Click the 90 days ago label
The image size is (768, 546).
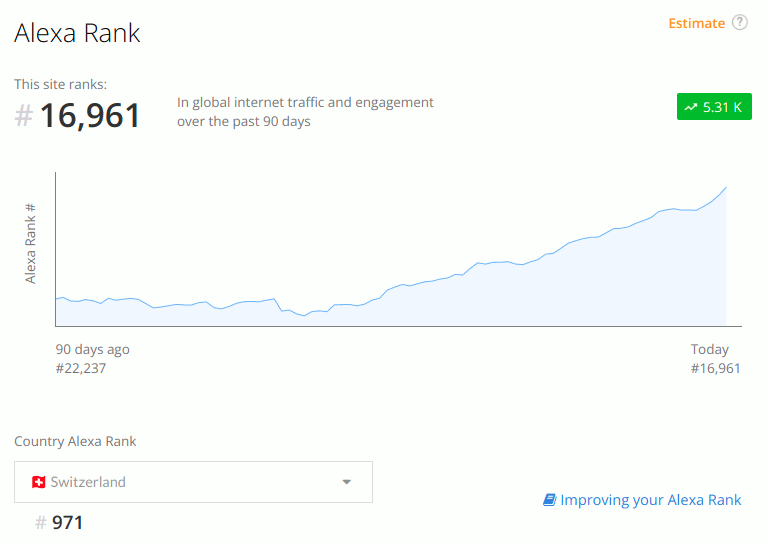(93, 350)
